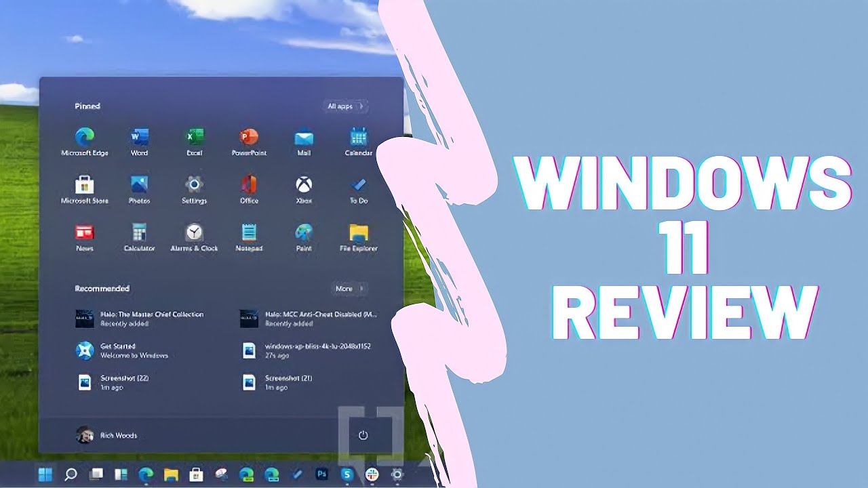This screenshot has height=488, width=868.
Task: Open the File Explorer taskbar icon
Action: tap(171, 474)
